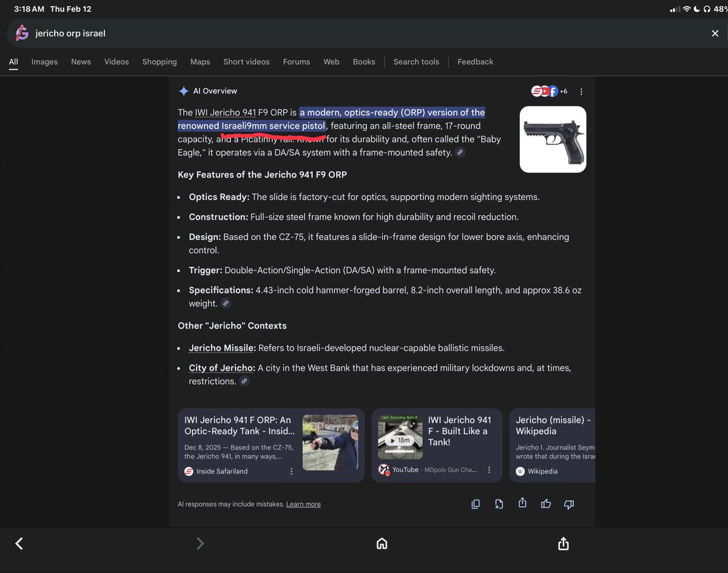The image size is (728, 573).
Task: Give thumbs down to AI Overview
Action: click(x=569, y=504)
